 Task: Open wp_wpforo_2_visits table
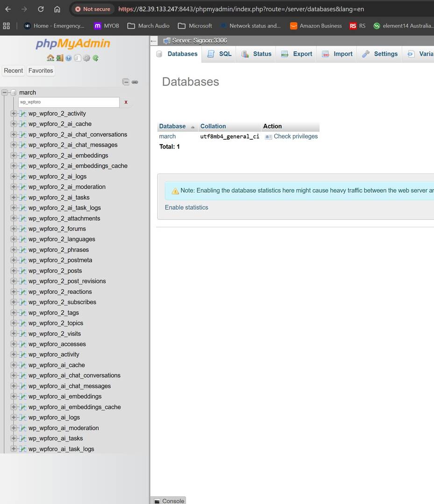[55, 334]
